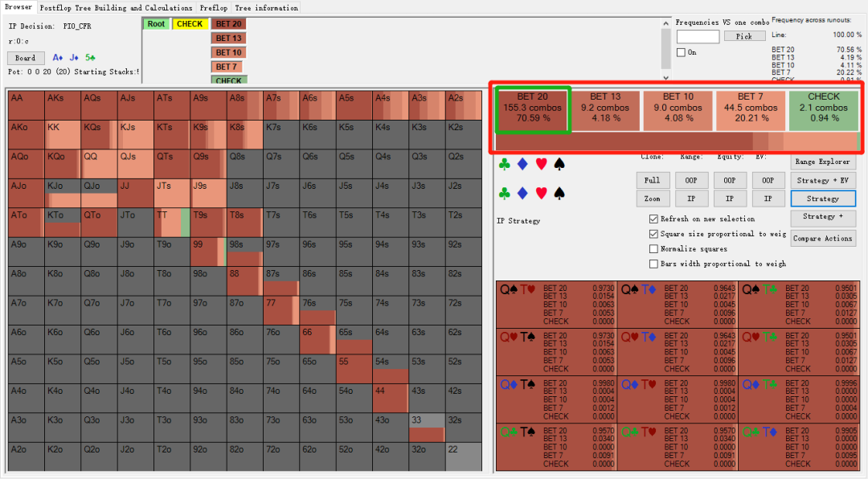Click the KK cell in hand matrix
Image resolution: width=868 pixels, height=479 pixels.
63,134
